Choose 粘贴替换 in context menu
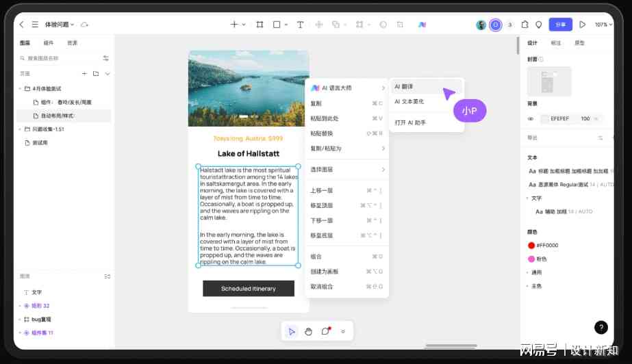 (347, 133)
